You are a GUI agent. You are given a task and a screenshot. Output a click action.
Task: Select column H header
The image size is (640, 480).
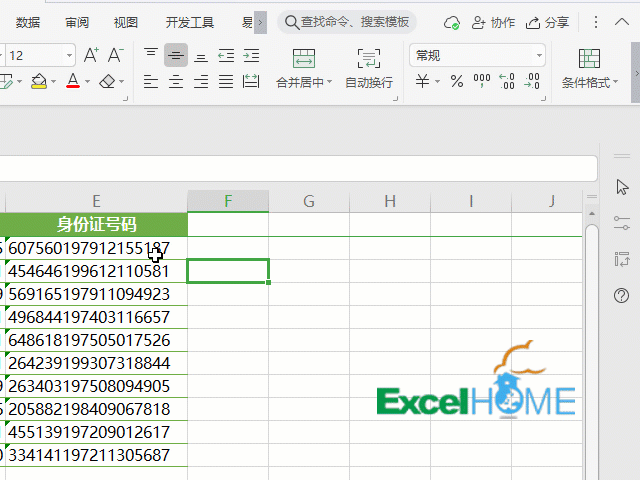[x=390, y=201]
